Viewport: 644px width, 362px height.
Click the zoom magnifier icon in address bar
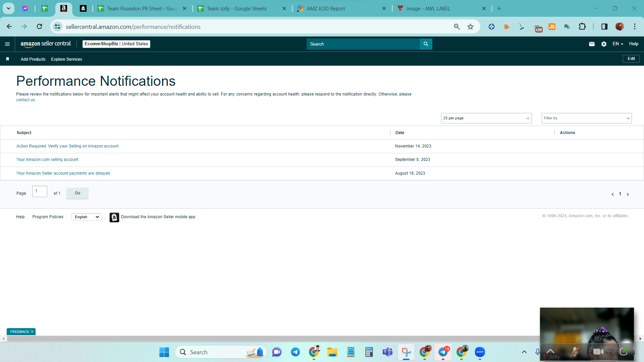tap(457, 26)
